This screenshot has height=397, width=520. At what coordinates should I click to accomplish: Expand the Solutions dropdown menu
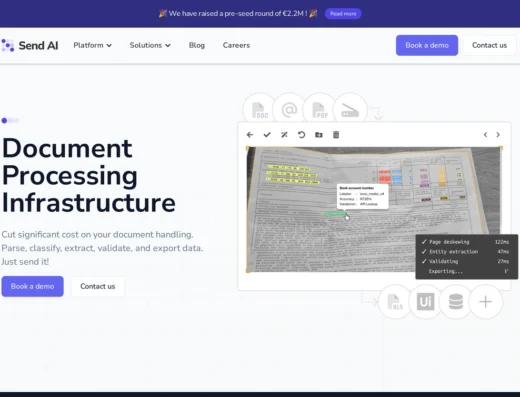click(150, 45)
